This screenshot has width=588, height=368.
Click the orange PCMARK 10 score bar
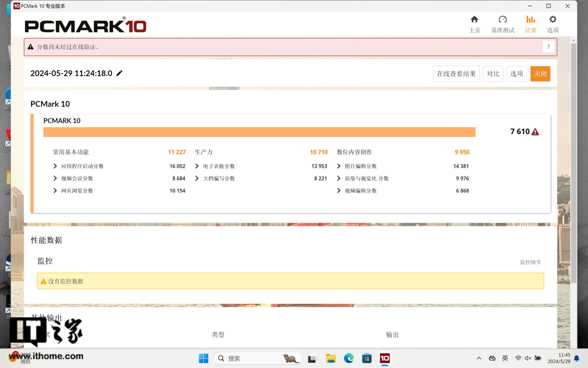click(259, 132)
